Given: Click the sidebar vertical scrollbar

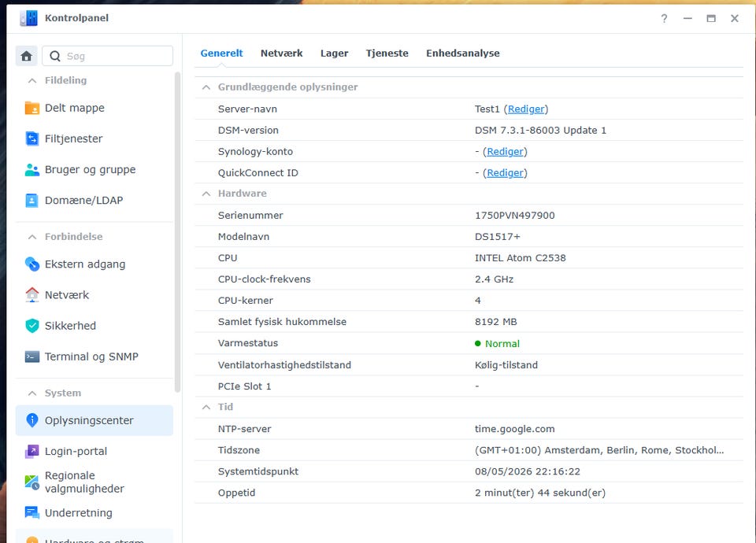Looking at the screenshot, I should (177, 231).
